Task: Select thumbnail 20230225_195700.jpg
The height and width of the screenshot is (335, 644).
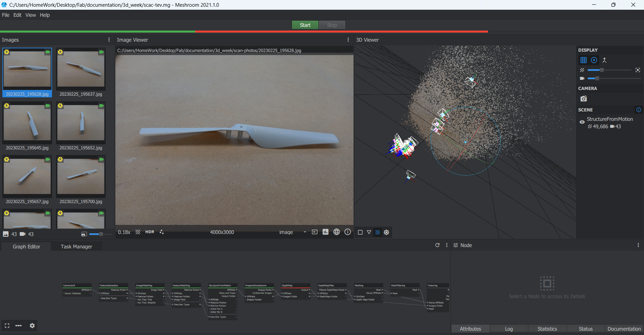Action: pos(81,180)
